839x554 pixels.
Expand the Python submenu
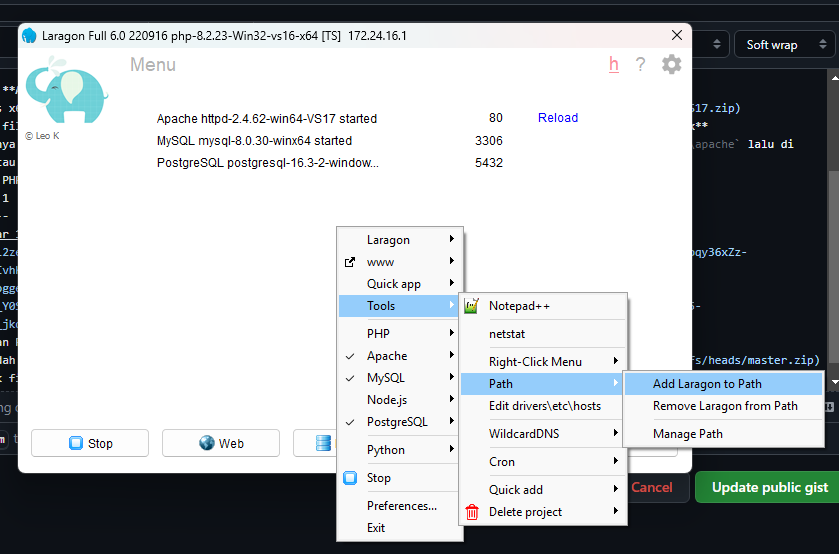399,450
